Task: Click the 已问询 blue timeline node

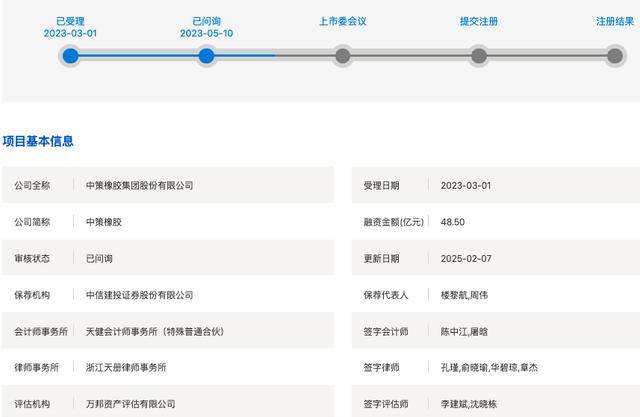Action: (x=206, y=56)
